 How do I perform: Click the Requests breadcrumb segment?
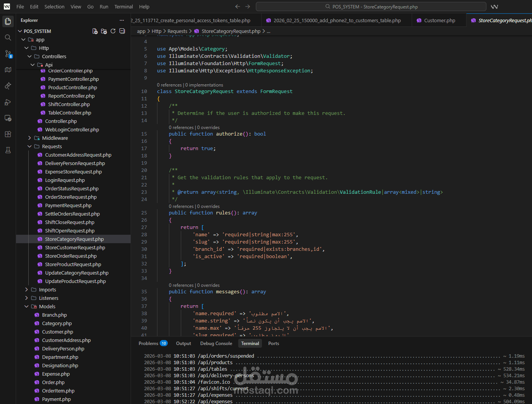[x=177, y=31]
